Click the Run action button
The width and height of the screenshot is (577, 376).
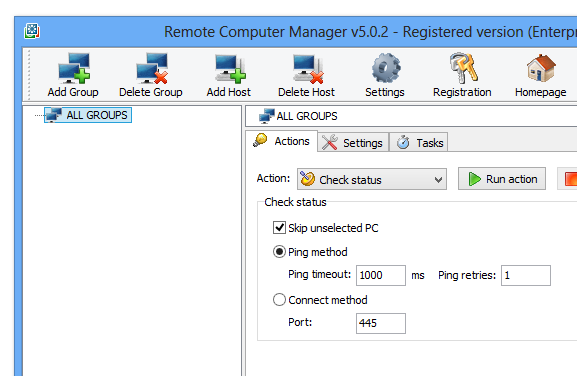click(502, 179)
